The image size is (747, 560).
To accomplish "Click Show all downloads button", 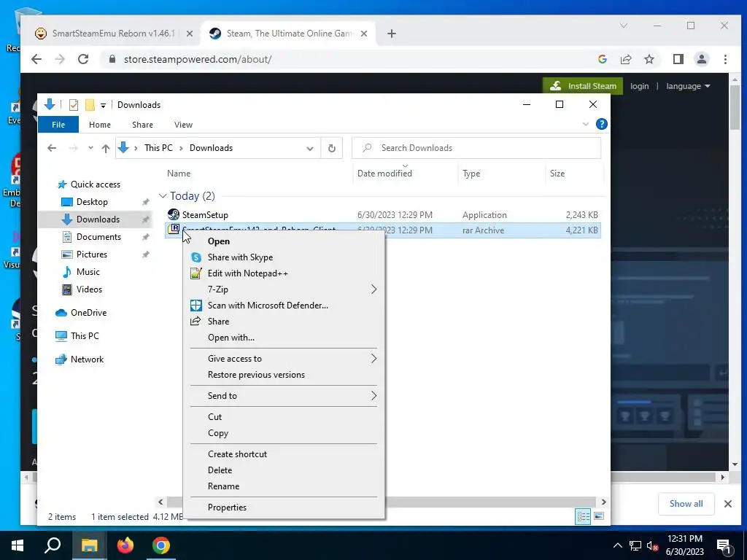I will coord(686,504).
